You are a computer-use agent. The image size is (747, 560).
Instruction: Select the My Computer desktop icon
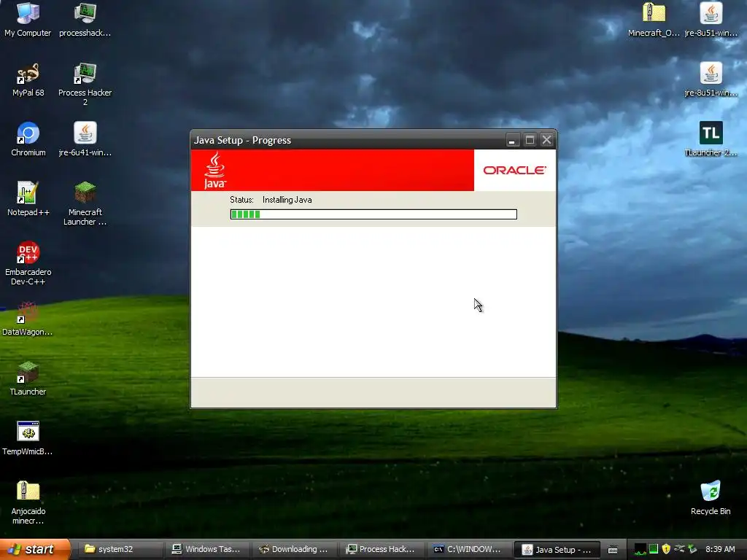tap(28, 19)
